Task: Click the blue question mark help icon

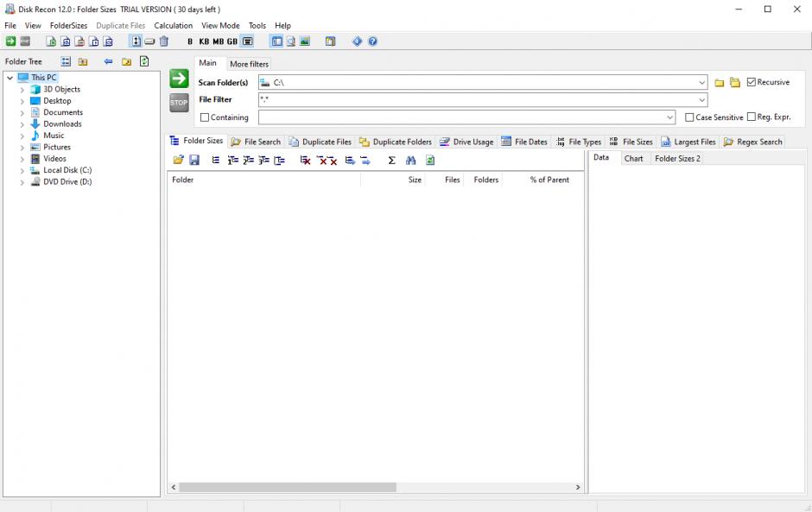Action: [372, 41]
